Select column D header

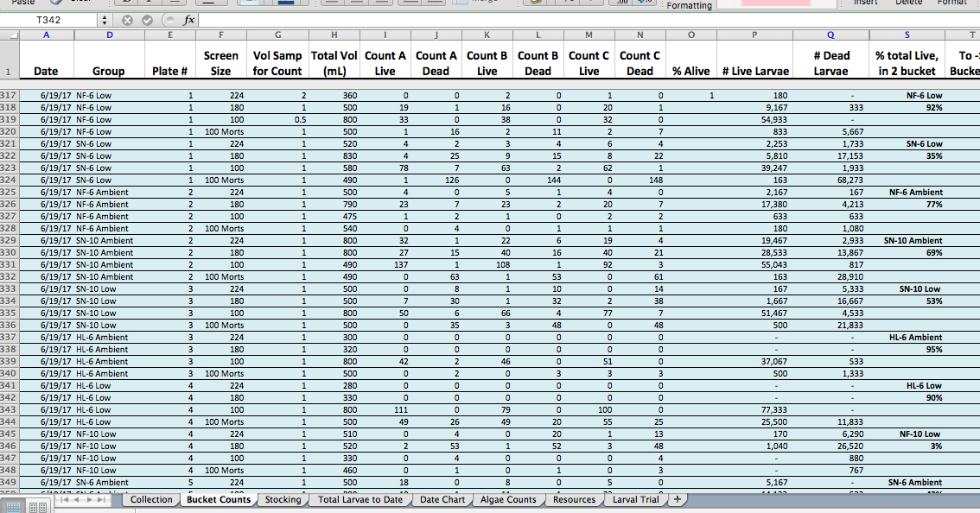[110, 35]
